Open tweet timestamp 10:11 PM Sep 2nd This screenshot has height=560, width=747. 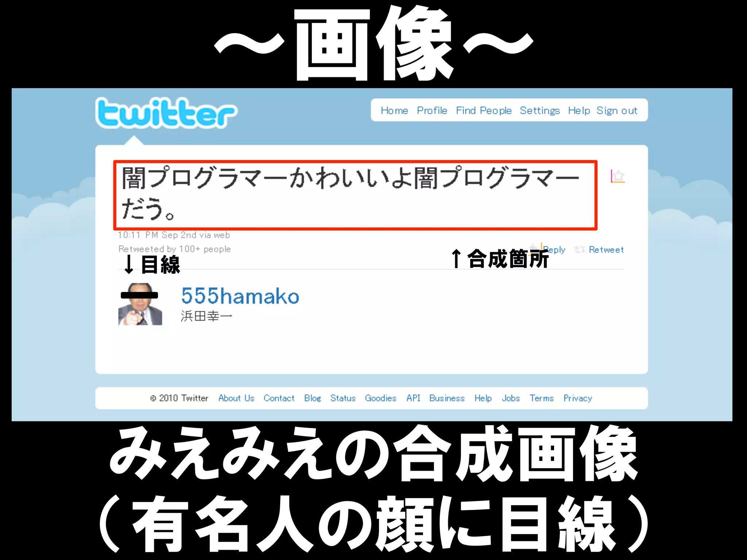pos(153,235)
